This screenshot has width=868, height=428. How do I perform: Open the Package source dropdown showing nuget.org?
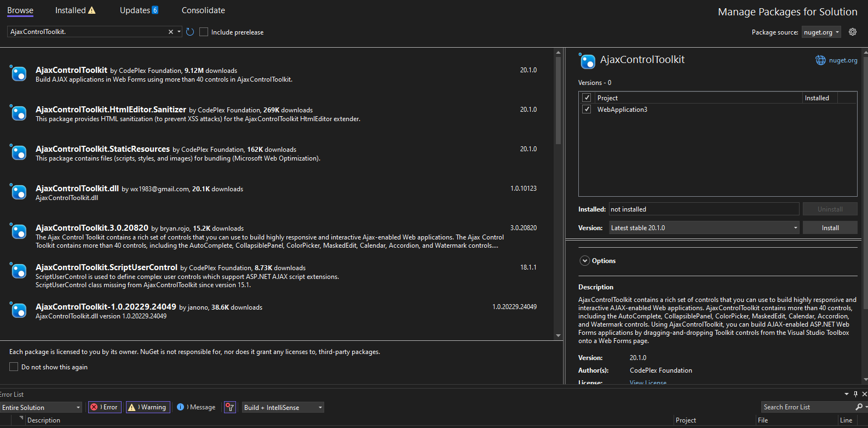click(x=821, y=32)
